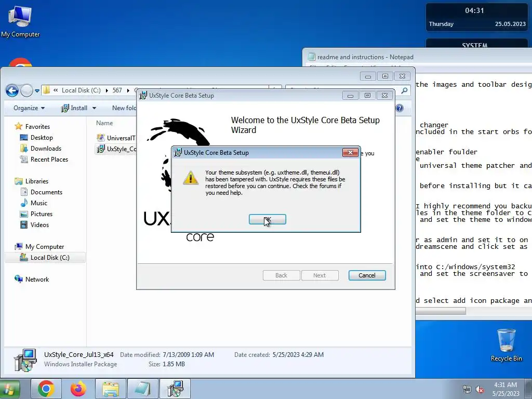Click Install in the Explorer toolbar

coord(74,108)
